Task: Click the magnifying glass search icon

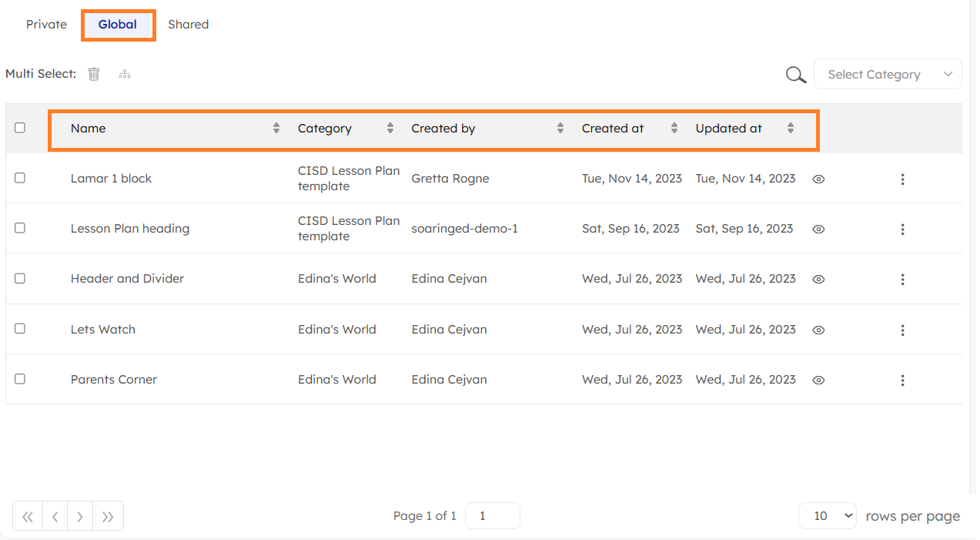Action: [795, 75]
